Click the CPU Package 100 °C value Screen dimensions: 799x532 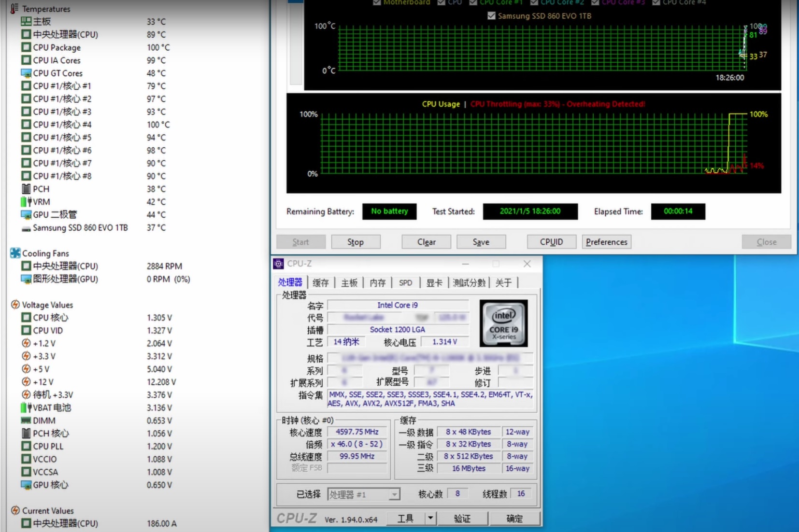(158, 47)
